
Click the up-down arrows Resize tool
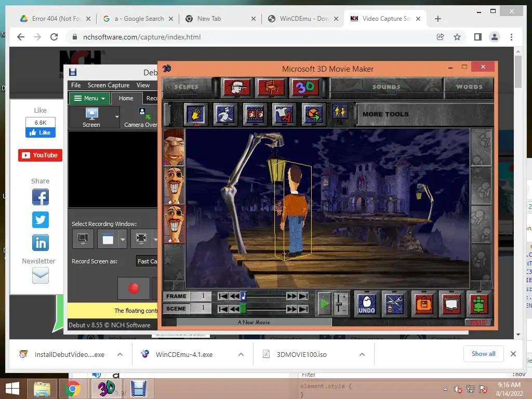click(x=340, y=111)
